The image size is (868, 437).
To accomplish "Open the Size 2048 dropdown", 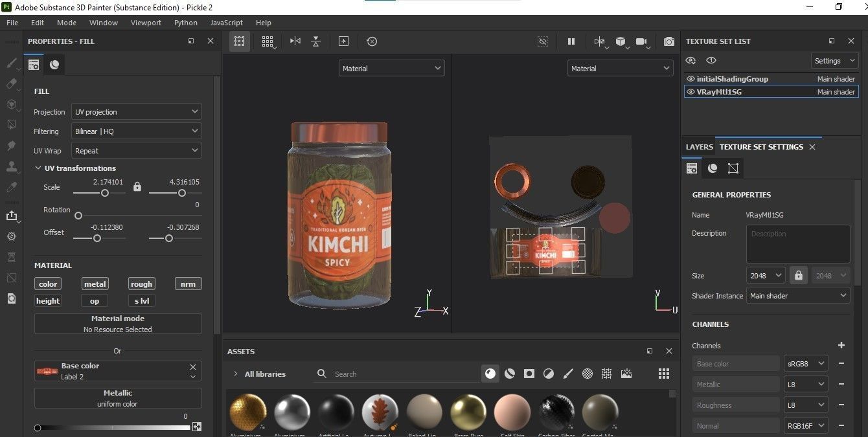I will coord(766,275).
